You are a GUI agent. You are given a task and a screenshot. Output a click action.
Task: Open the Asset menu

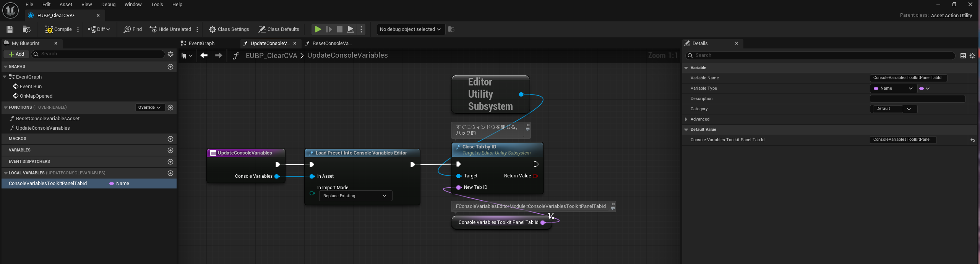66,5
